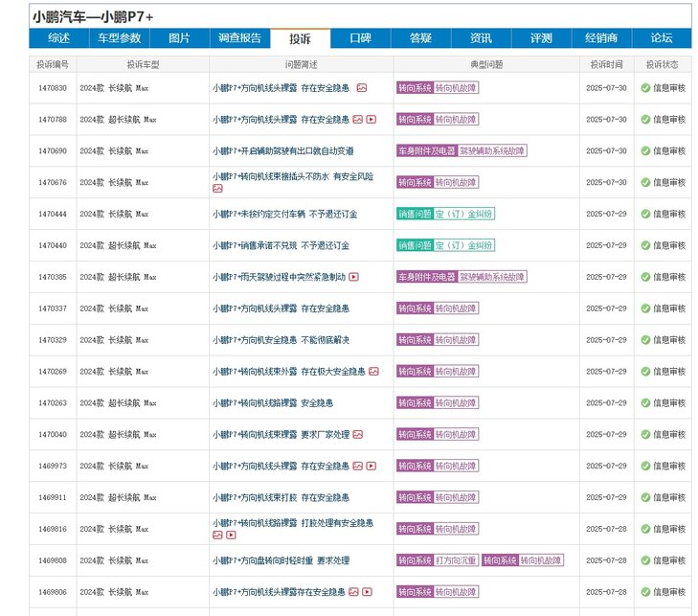The width and height of the screenshot is (698, 616).
Task: Open image icon in complaint 1469806 row
Action: 353,592
